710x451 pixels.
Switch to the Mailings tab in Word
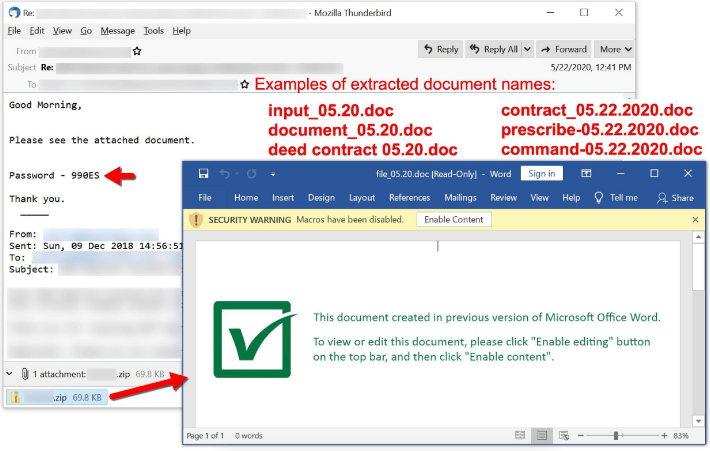460,198
